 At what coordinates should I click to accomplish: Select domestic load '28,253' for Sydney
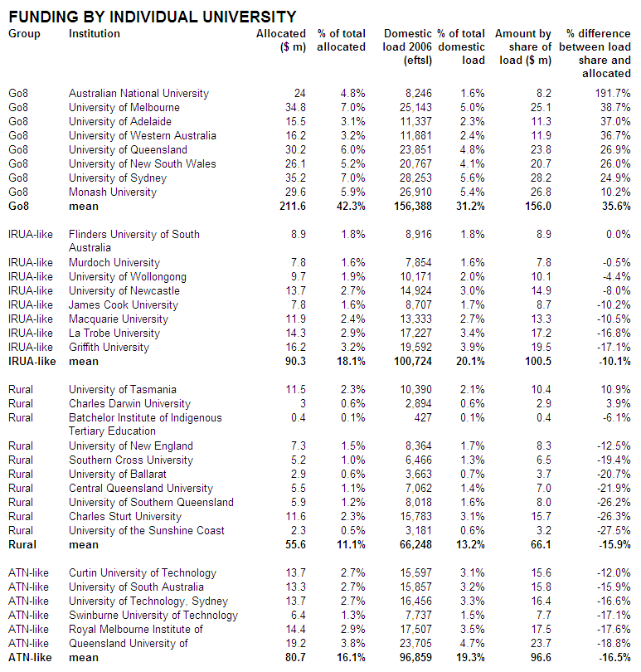(x=416, y=178)
